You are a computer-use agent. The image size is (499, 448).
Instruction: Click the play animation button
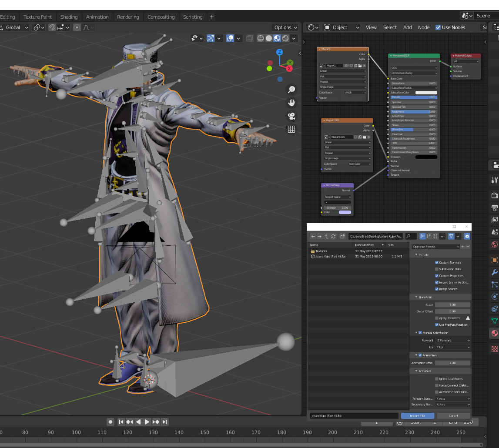click(x=147, y=422)
